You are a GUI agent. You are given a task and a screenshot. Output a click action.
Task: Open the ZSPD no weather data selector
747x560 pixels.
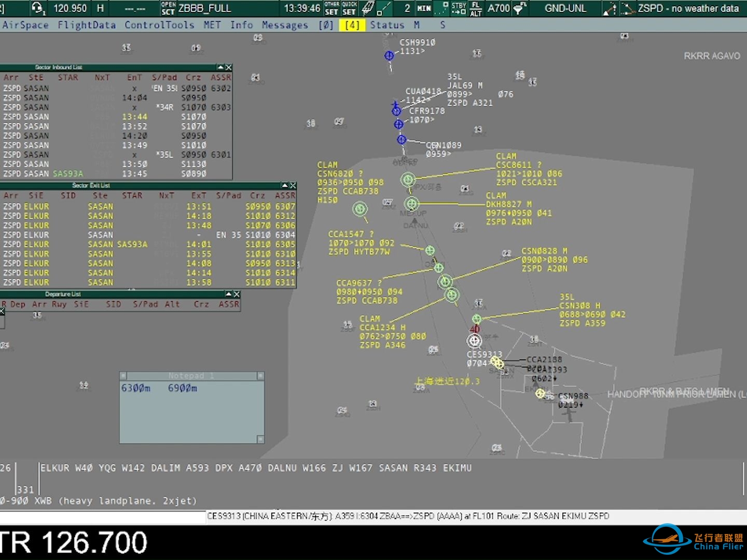pos(688,8)
